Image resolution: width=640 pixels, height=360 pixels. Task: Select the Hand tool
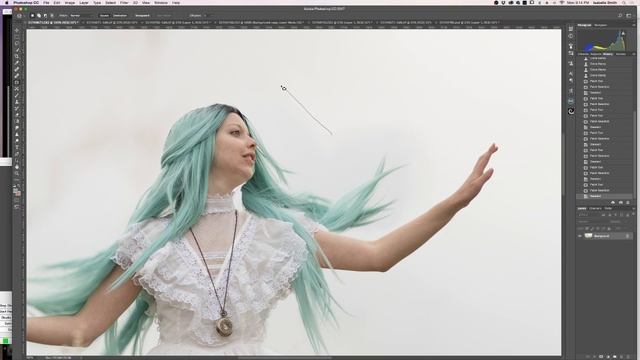pyautogui.click(x=17, y=167)
